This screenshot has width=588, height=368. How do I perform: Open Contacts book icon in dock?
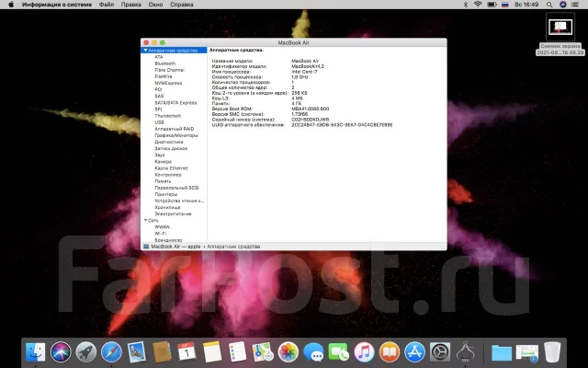[162, 351]
